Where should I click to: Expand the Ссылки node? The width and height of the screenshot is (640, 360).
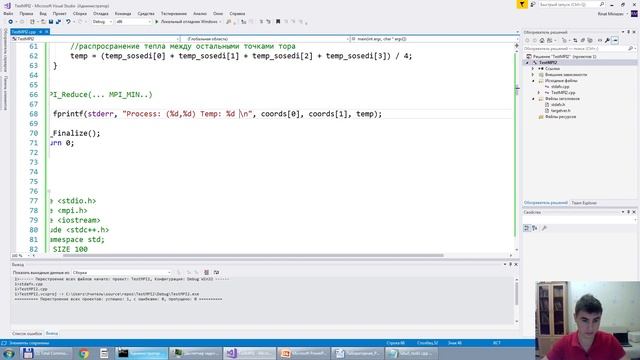[x=533, y=69]
